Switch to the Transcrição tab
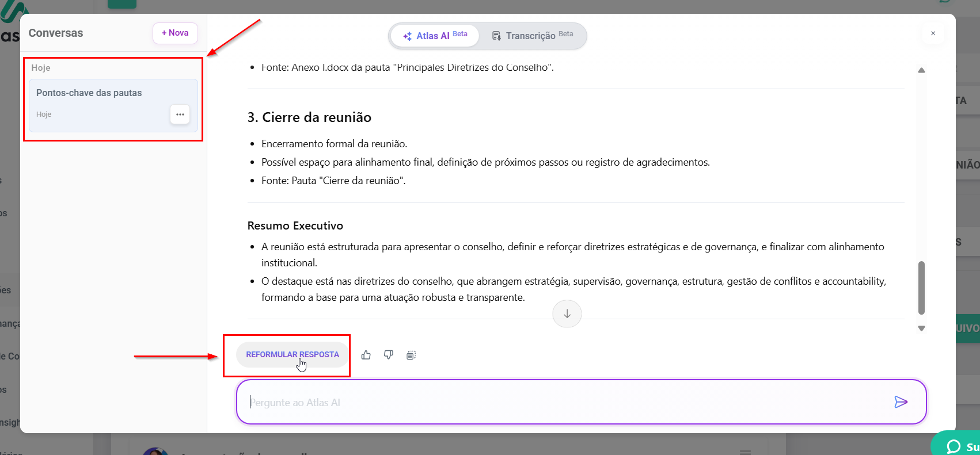Viewport: 980px width, 455px height. pyautogui.click(x=533, y=36)
